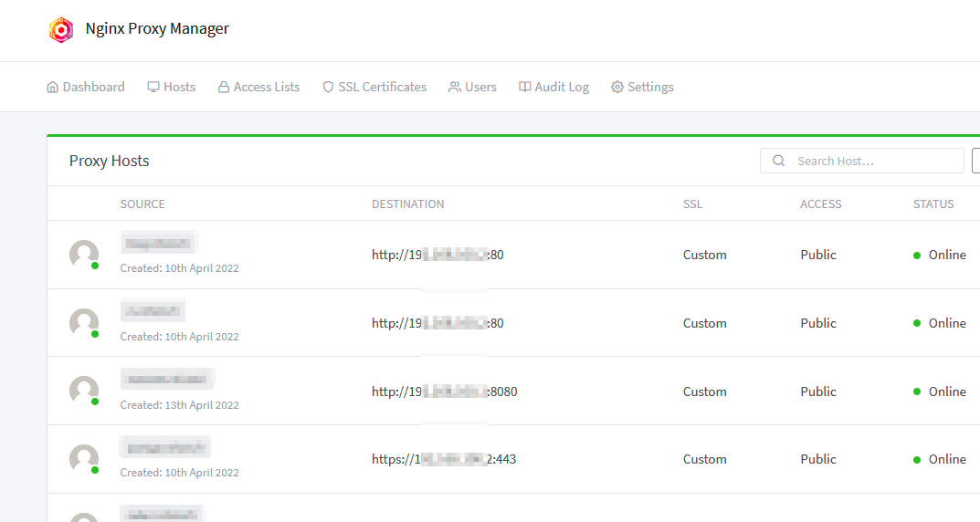Click the DESTINATION column header
Screen dimensions: 980x522
click(x=408, y=204)
